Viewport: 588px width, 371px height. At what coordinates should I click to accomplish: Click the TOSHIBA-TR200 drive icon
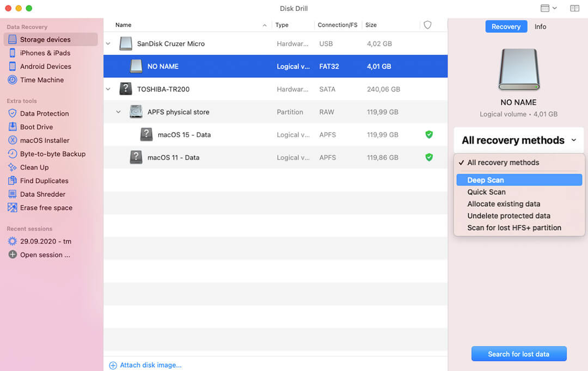coord(126,89)
